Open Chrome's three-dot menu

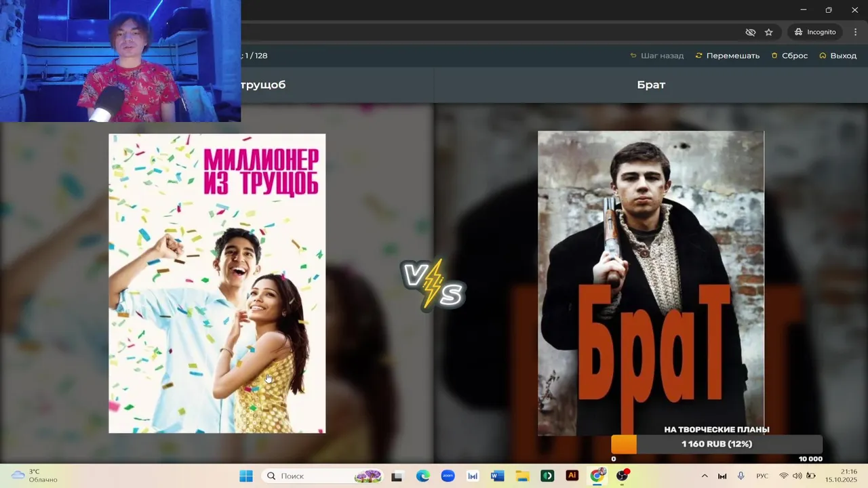(855, 32)
